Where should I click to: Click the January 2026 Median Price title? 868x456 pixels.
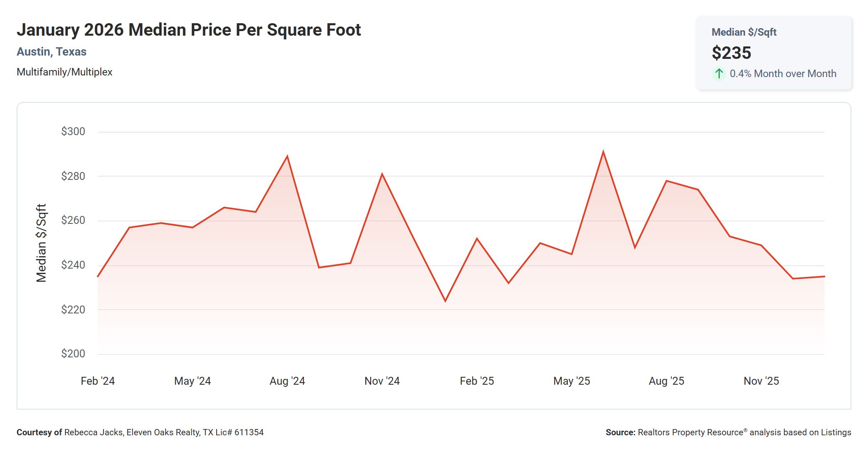click(x=189, y=30)
